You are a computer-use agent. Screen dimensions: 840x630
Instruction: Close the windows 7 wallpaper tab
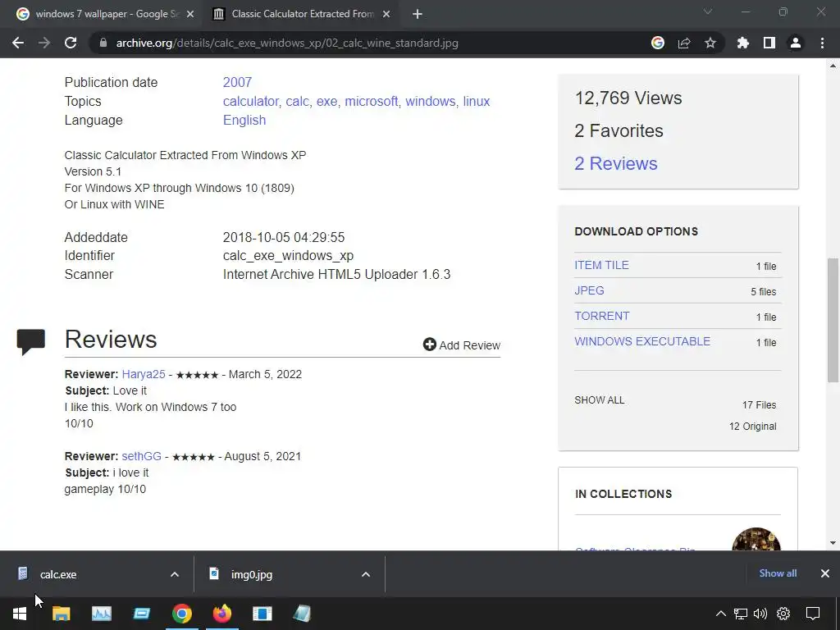[x=190, y=14]
